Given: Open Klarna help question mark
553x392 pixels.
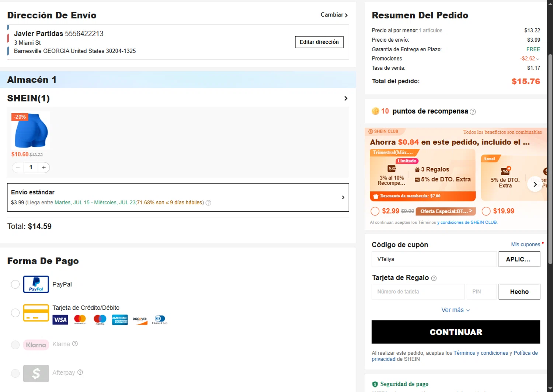Looking at the screenshot, I should (75, 344).
